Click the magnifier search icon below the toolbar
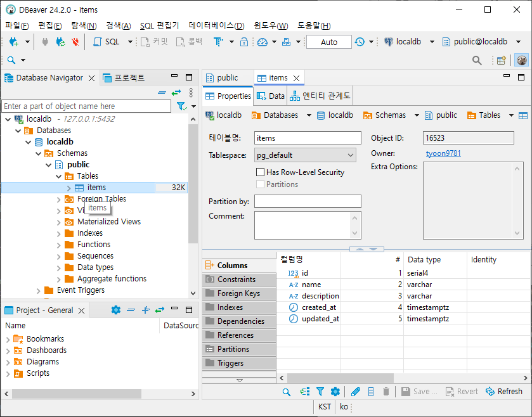The height and width of the screenshot is (417, 532). (11, 60)
